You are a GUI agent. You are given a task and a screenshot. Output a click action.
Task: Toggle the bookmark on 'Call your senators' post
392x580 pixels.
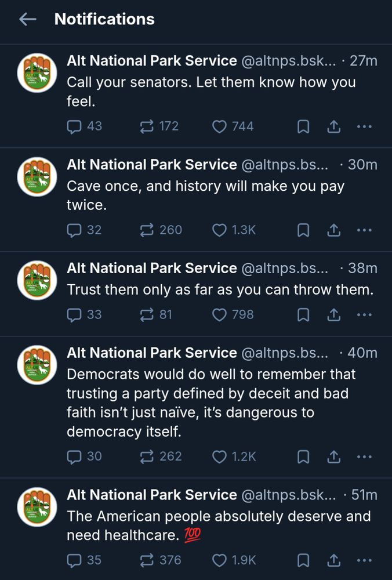303,126
